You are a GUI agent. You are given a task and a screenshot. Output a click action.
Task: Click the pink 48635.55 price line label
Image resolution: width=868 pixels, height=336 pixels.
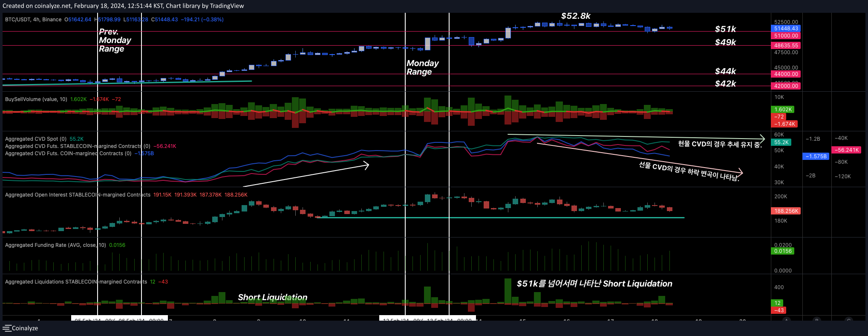(786, 46)
